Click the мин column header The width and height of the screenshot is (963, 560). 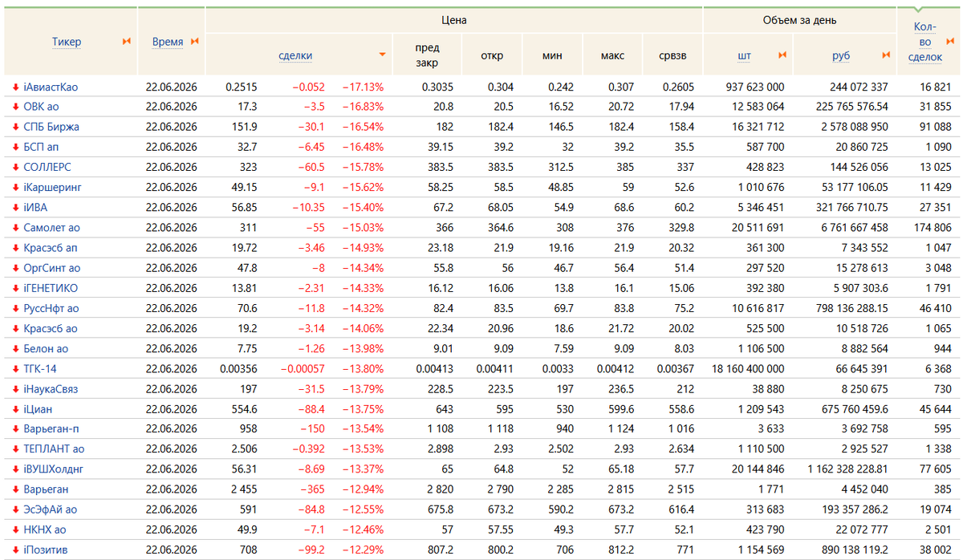coord(552,55)
